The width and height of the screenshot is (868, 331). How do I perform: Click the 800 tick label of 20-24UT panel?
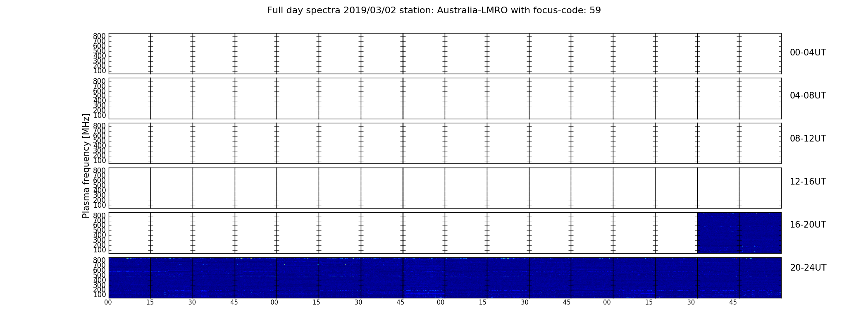coord(99,260)
